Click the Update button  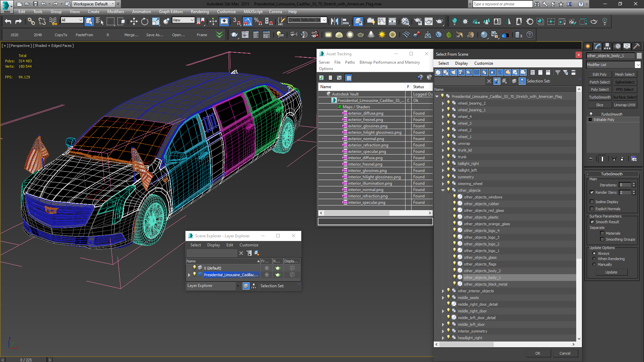click(x=611, y=272)
